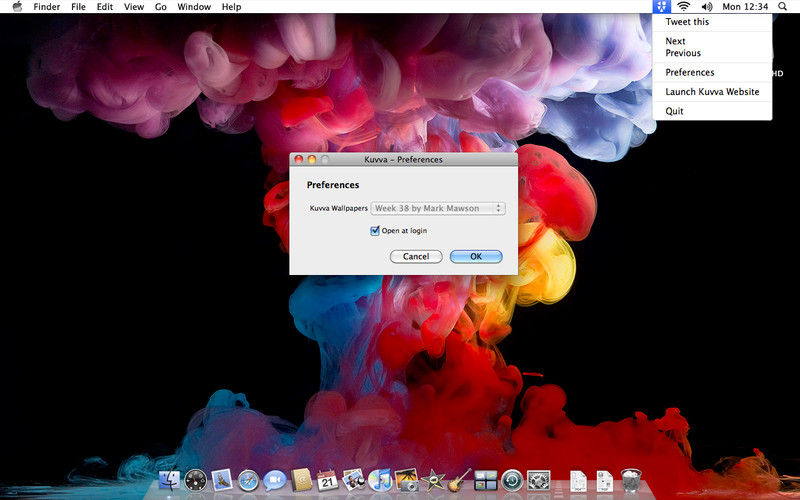Viewport: 800px width, 500px height.
Task: Click Cancel in Kuvva Preferences
Action: tap(416, 256)
